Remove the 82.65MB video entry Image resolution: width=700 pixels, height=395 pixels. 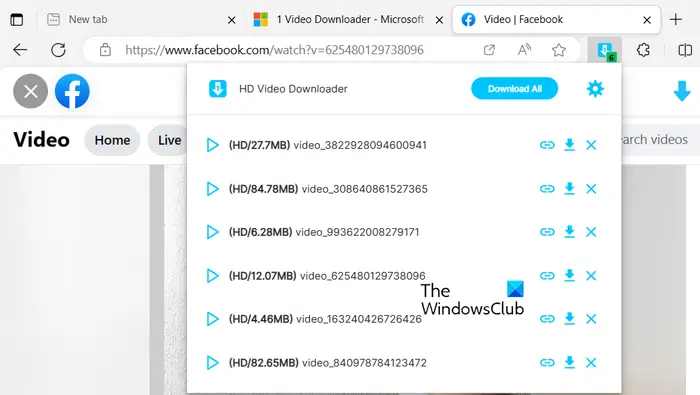591,363
